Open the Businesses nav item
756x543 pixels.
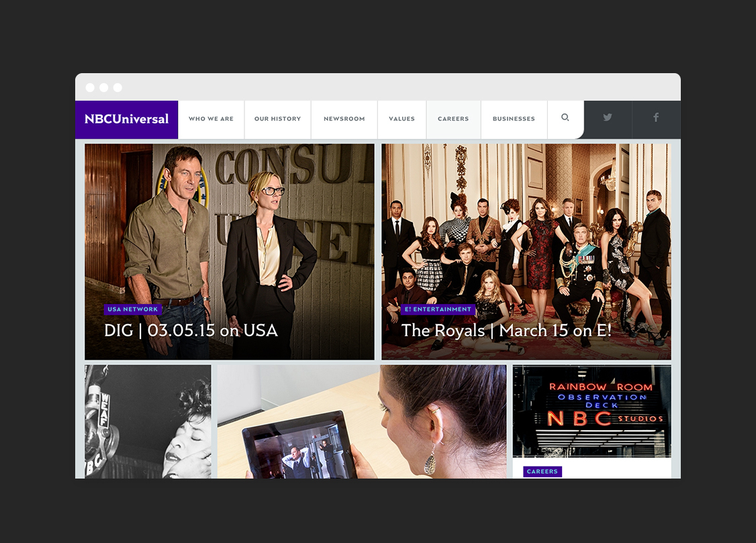point(514,119)
